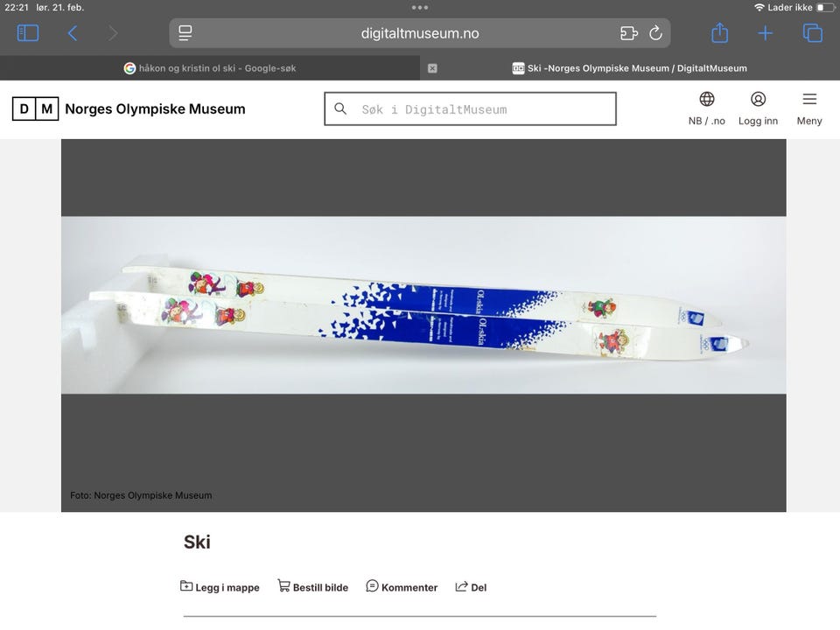The height and width of the screenshot is (630, 840).
Task: Open extensions icon in address bar
Action: coord(629,33)
